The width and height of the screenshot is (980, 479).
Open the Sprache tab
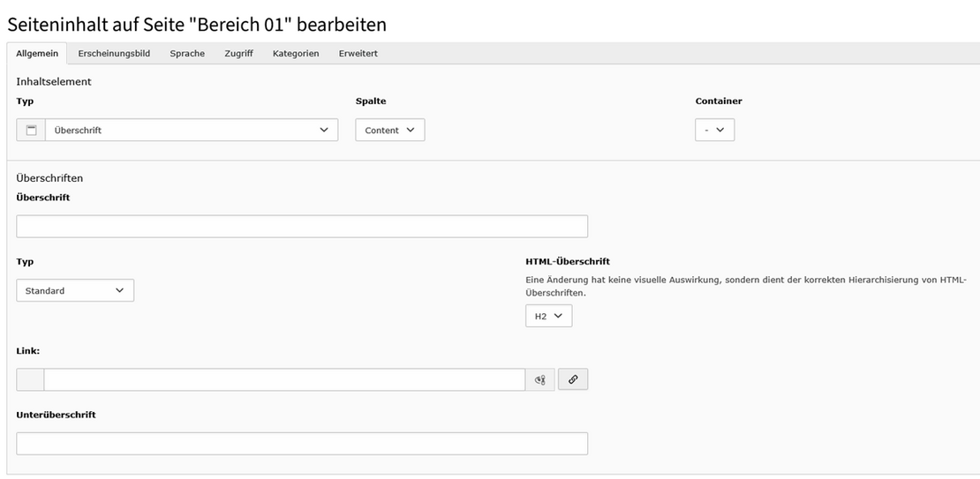187,54
